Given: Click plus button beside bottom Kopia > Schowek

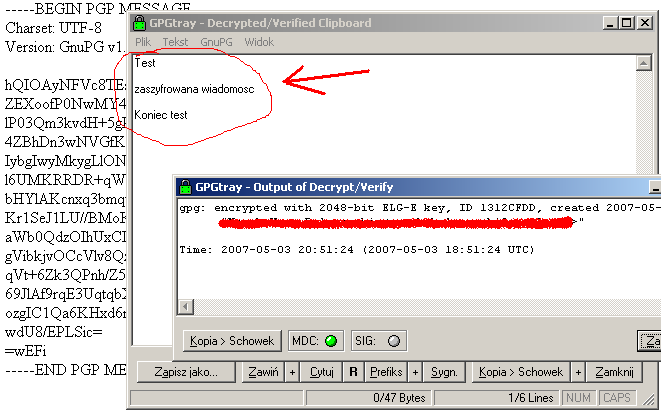Looking at the screenshot, I should (x=578, y=372).
